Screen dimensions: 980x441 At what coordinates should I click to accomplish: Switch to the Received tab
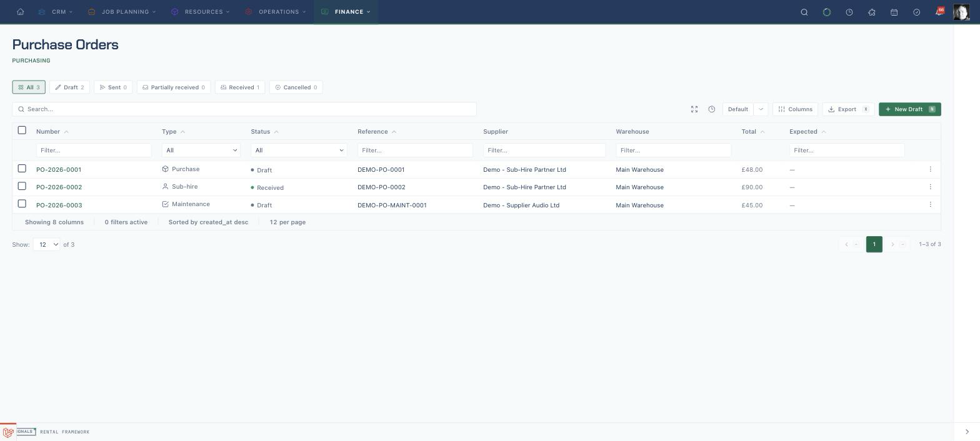tap(240, 87)
